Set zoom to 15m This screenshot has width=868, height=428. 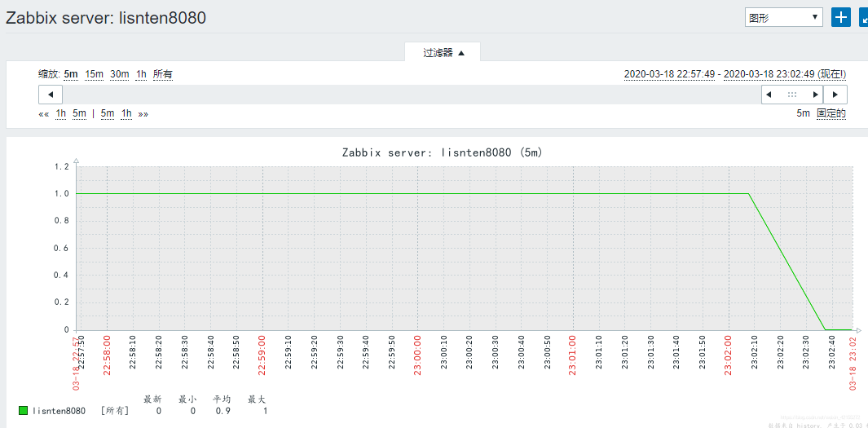(x=94, y=74)
